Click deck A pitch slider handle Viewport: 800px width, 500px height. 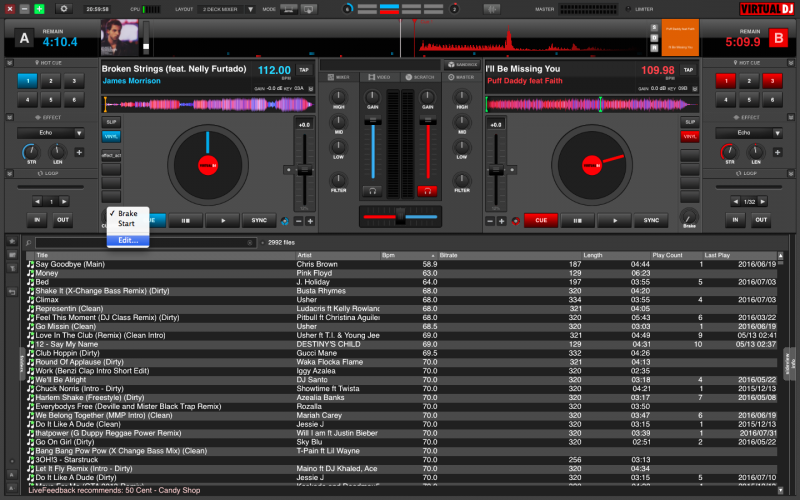pyautogui.click(x=305, y=171)
